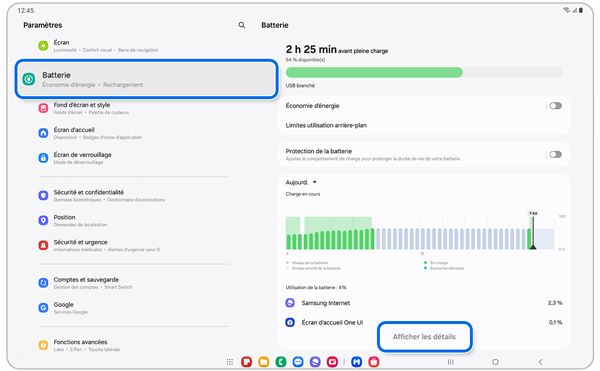
Task: Tap the home navigation button
Action: pyautogui.click(x=496, y=362)
